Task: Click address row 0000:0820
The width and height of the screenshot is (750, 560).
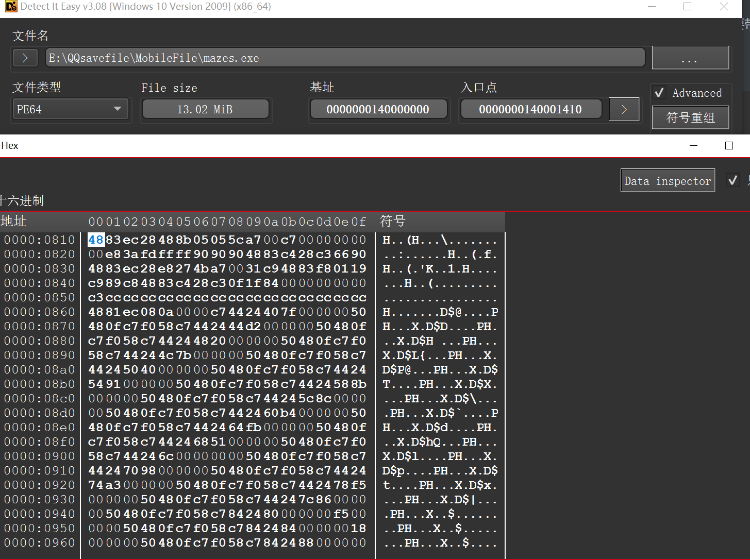Action: [x=40, y=254]
